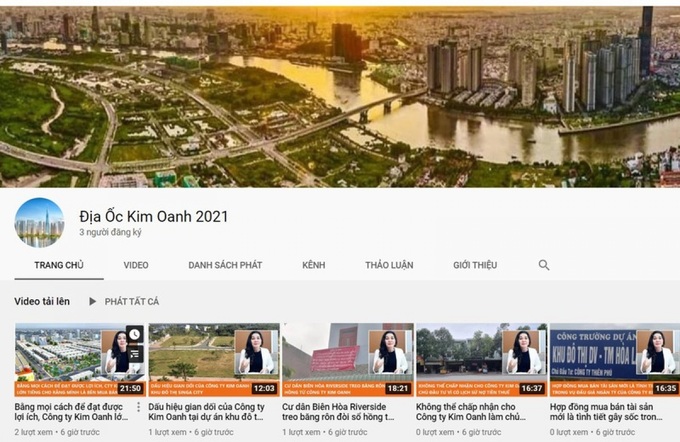Open video title 'Cư dân Biên Hòa Riverside'

point(338,412)
